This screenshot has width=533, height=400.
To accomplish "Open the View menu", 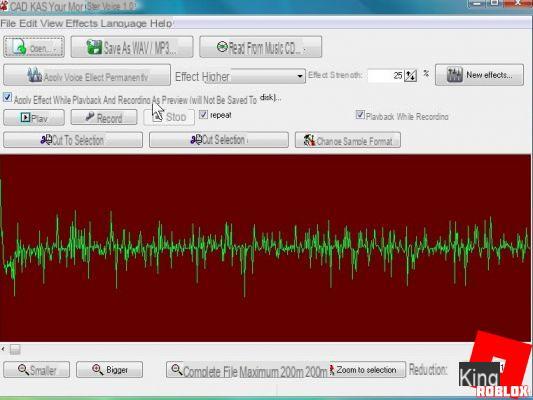I will (x=52, y=23).
